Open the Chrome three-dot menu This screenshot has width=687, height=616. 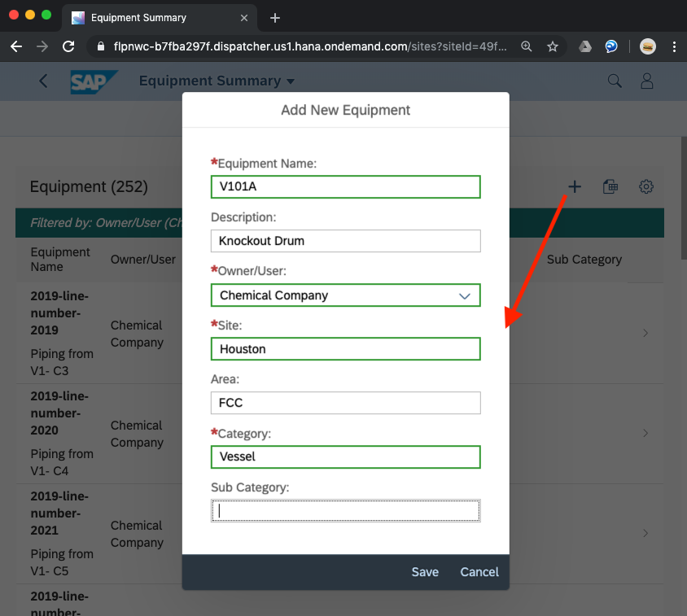tap(674, 46)
